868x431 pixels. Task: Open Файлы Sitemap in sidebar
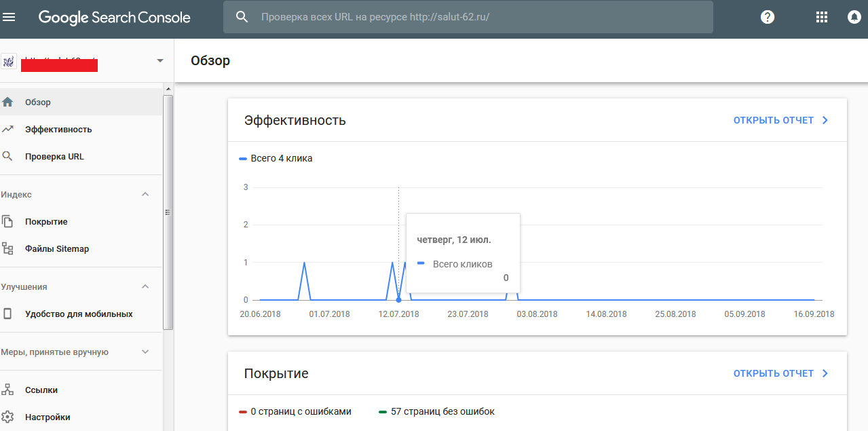(x=81, y=248)
